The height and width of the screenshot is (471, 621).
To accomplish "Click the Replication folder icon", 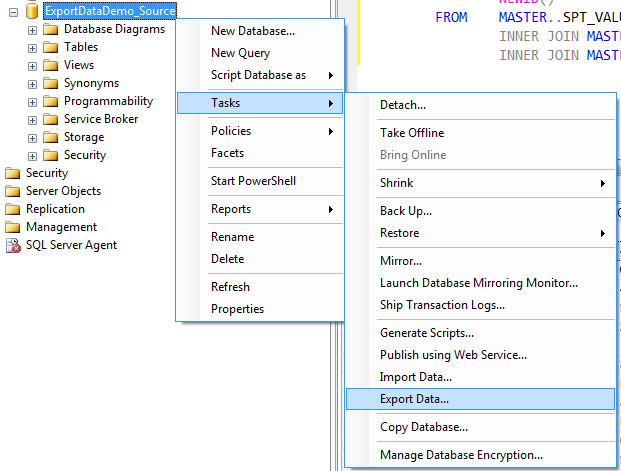I will pos(13,209).
